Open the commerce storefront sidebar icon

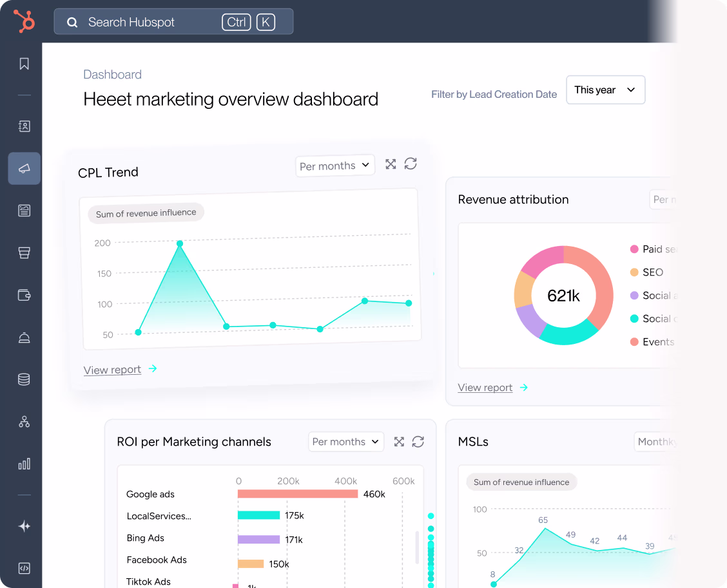[x=24, y=252]
